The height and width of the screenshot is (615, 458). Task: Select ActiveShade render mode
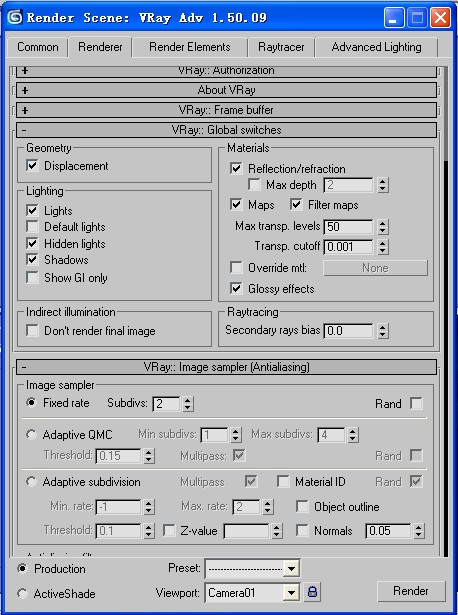(22, 593)
